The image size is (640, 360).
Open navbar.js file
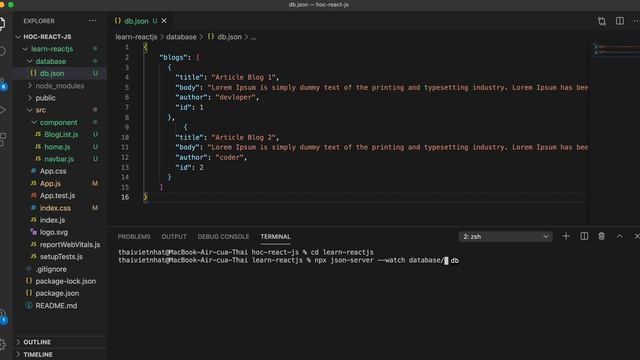coord(59,159)
